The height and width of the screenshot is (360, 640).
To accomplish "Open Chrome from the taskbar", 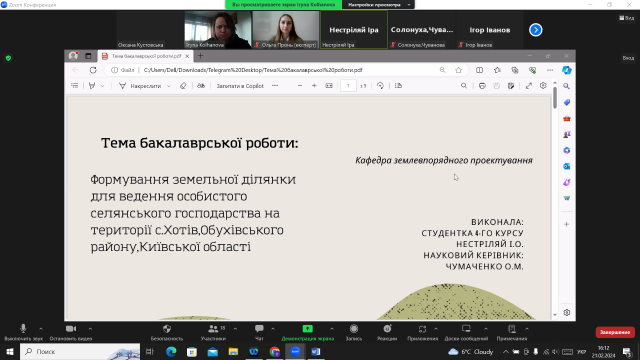I will (x=274, y=351).
